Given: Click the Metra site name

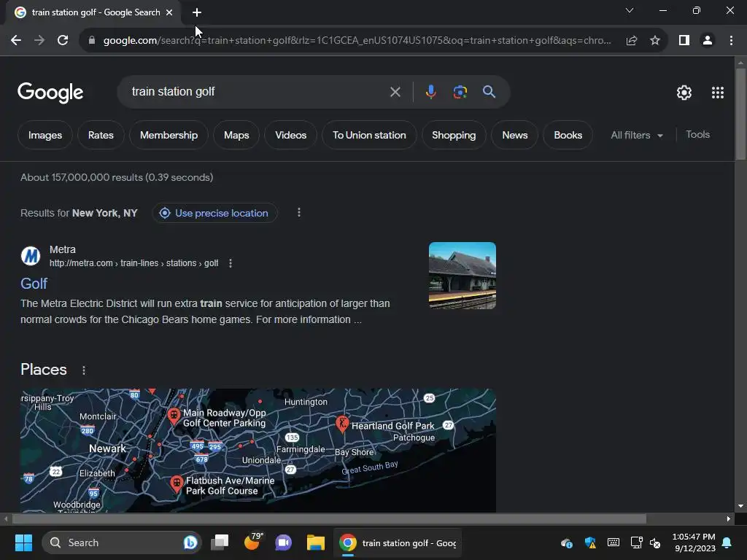Looking at the screenshot, I should pos(63,249).
